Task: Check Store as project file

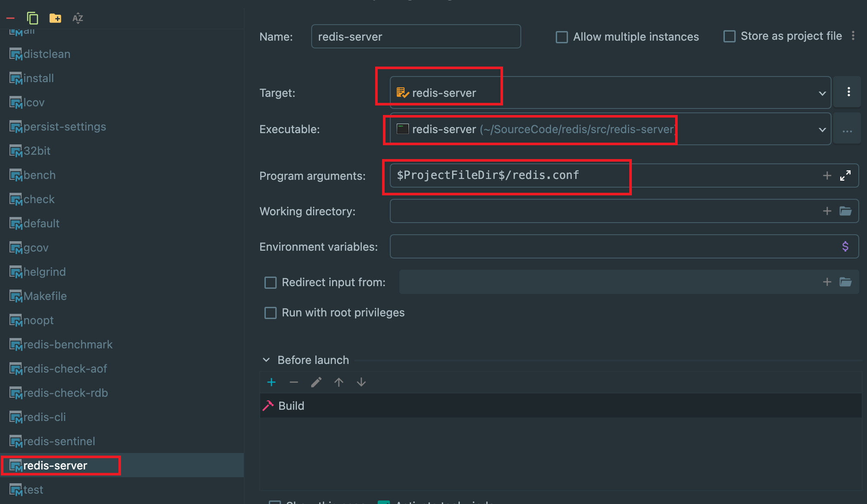Action: (730, 36)
